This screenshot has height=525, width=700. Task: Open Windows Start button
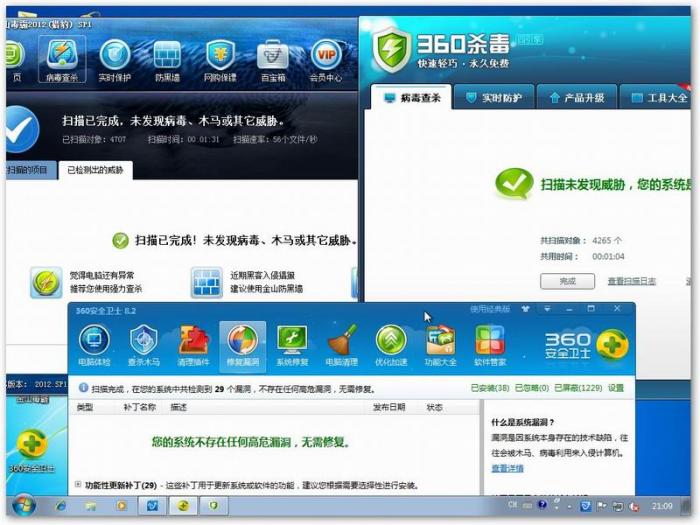coord(23,506)
